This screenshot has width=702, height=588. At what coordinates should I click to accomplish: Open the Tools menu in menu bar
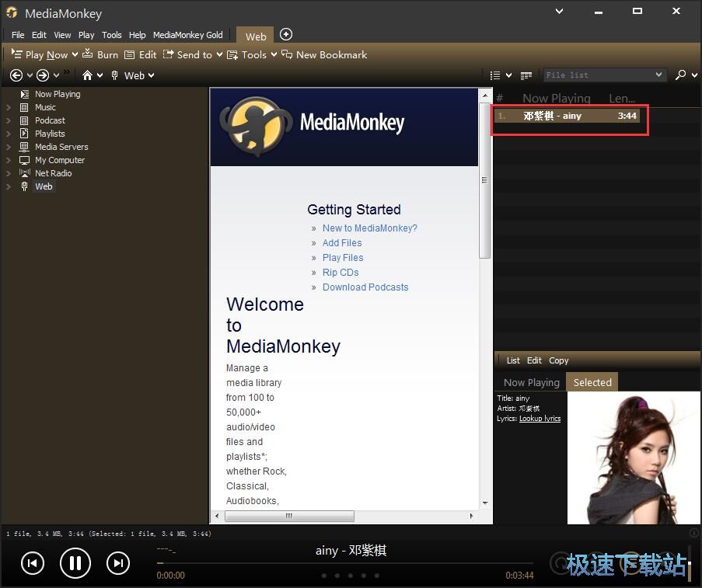[x=112, y=35]
